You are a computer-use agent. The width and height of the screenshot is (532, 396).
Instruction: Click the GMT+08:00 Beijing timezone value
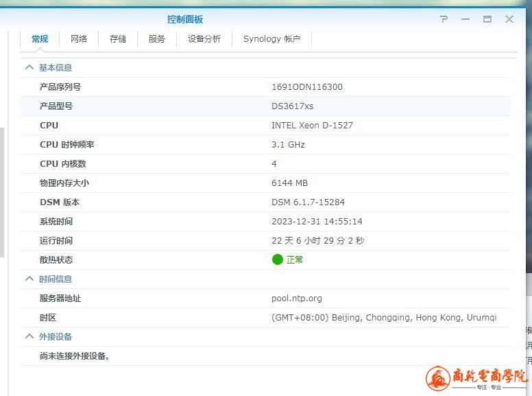pyautogui.click(x=384, y=318)
